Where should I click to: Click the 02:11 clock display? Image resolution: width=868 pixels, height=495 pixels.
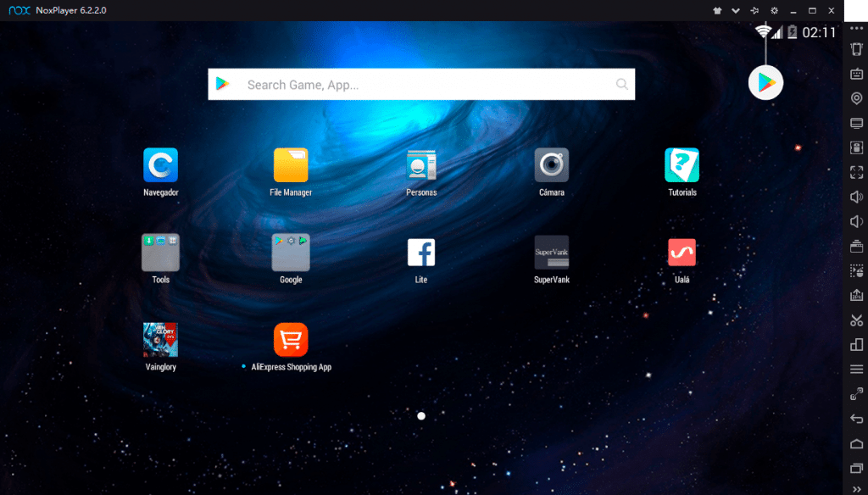819,33
